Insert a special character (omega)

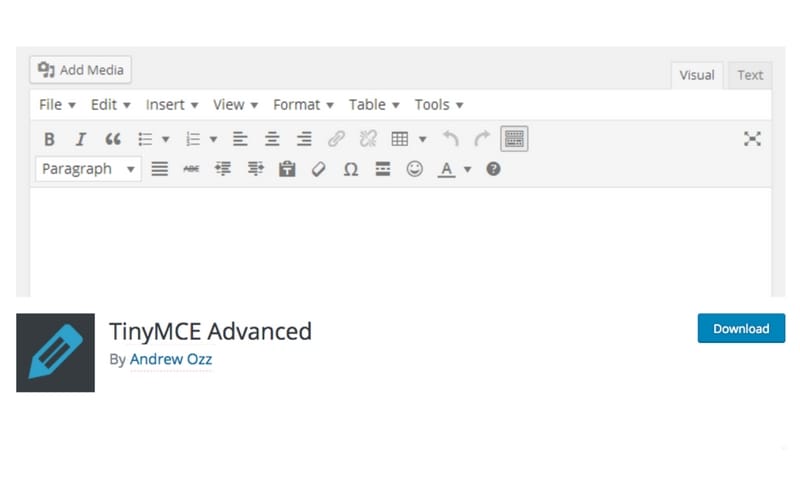point(351,169)
